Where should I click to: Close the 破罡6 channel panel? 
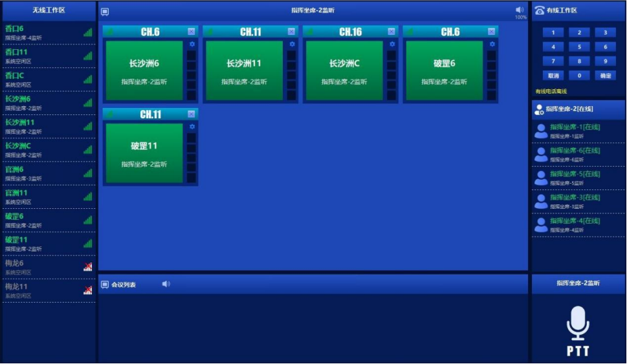[x=491, y=32]
